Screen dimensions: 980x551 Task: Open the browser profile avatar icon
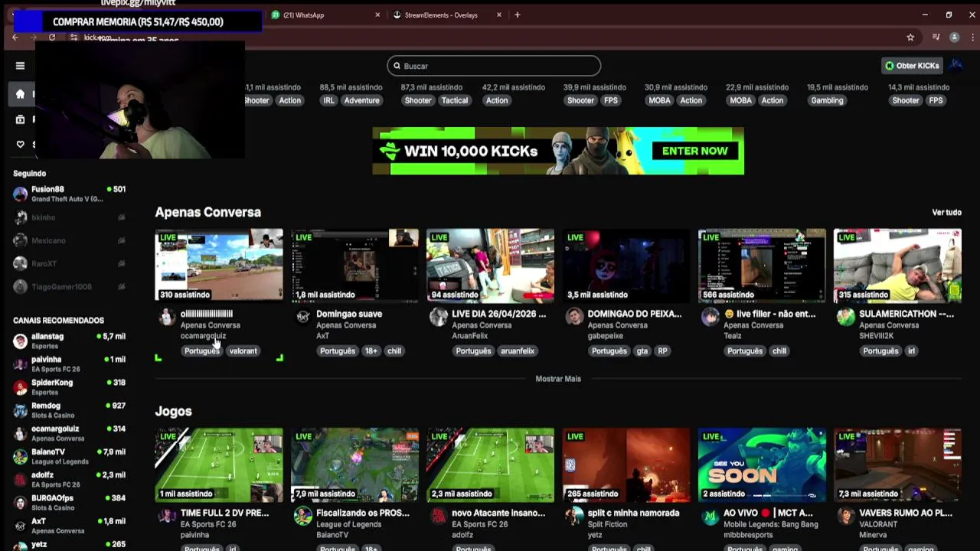click(x=954, y=37)
